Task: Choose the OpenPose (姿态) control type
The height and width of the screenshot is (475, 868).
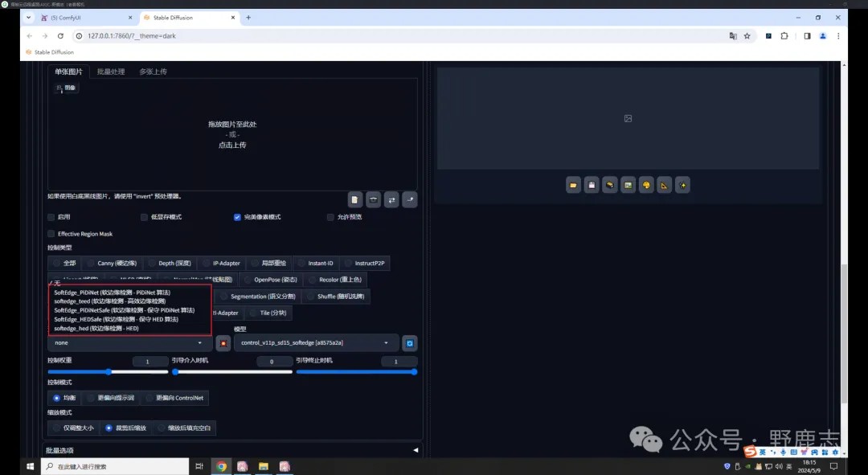Action: click(270, 280)
